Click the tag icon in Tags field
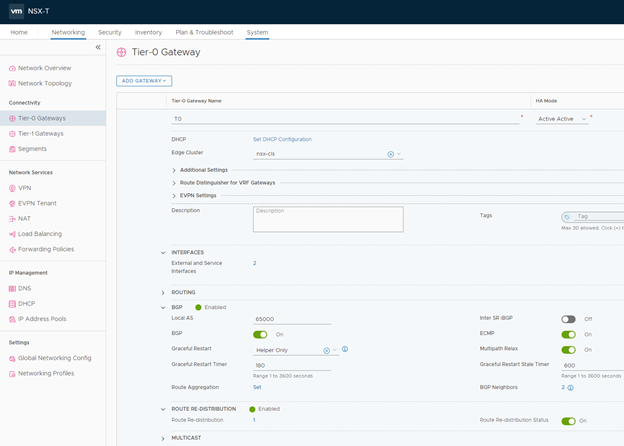This screenshot has width=624, height=446. (x=567, y=217)
